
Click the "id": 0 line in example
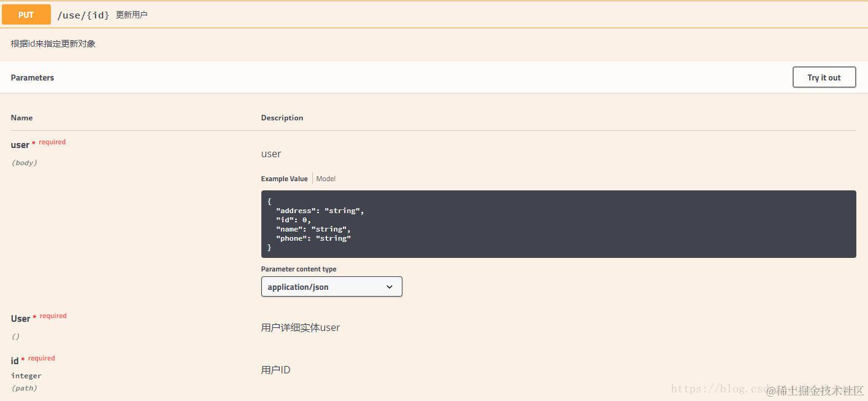(294, 220)
